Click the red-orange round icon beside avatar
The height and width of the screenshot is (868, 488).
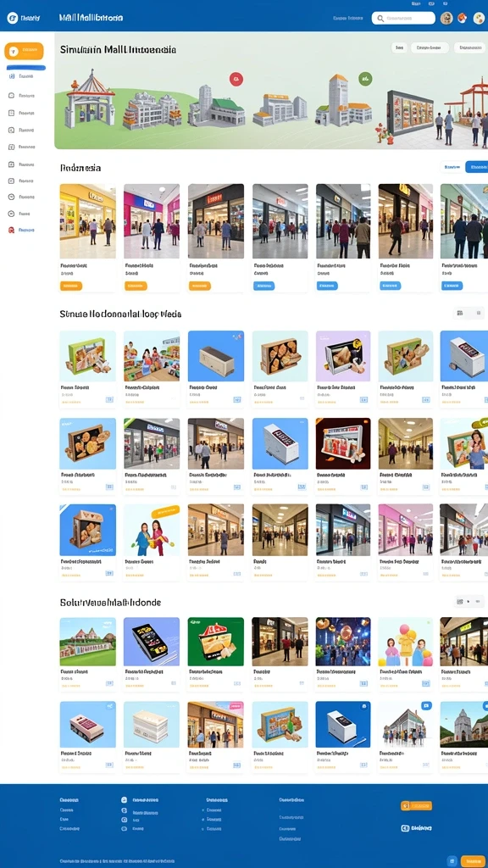(x=463, y=19)
